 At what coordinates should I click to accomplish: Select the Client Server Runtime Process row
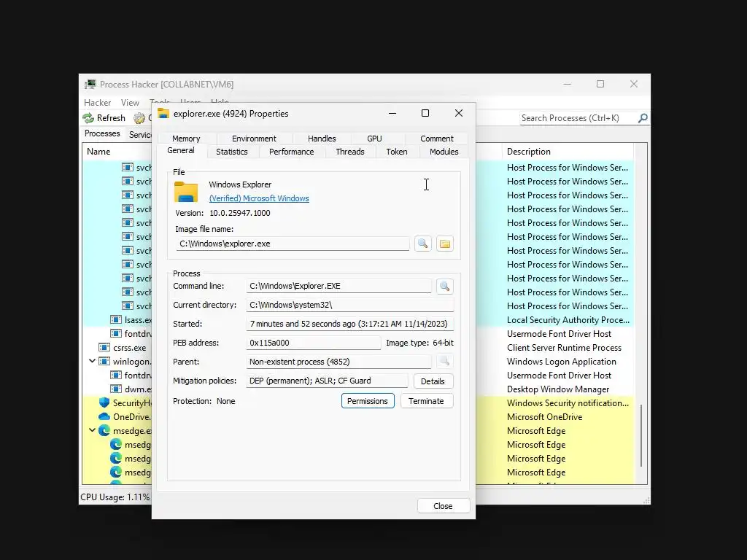coord(564,348)
